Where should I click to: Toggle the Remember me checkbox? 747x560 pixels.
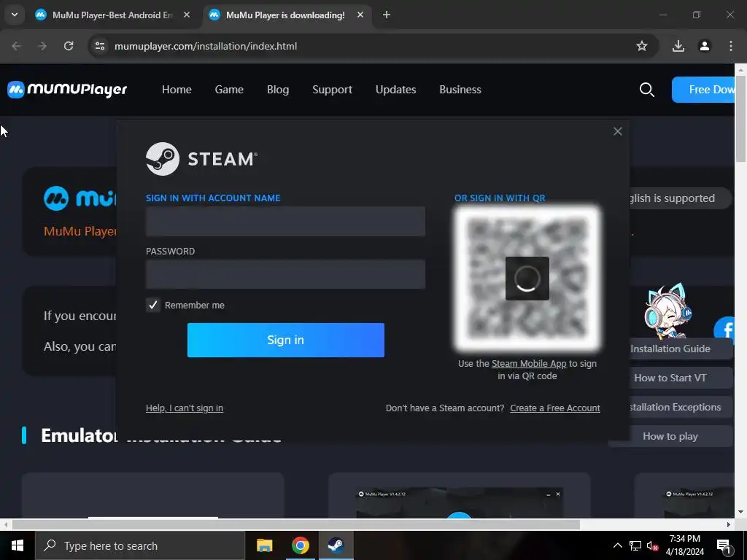[x=153, y=306]
